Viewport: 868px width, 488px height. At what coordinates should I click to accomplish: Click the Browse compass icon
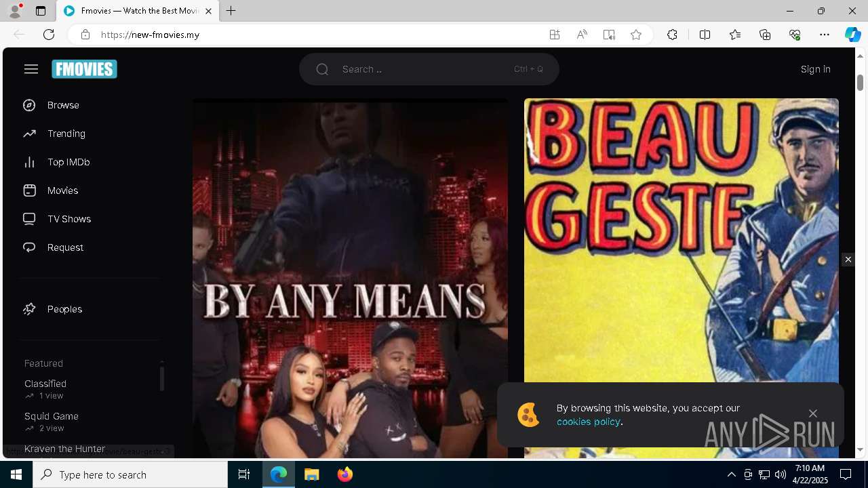click(x=29, y=105)
